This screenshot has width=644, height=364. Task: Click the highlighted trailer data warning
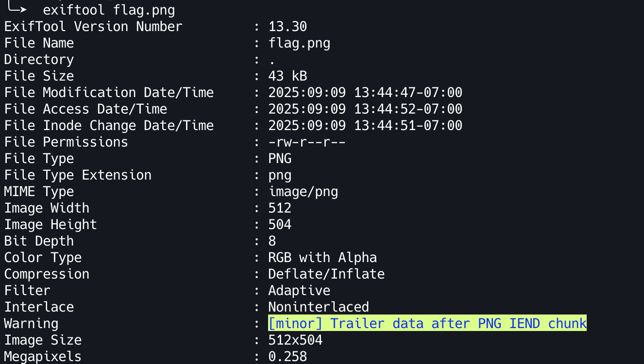[427, 323]
